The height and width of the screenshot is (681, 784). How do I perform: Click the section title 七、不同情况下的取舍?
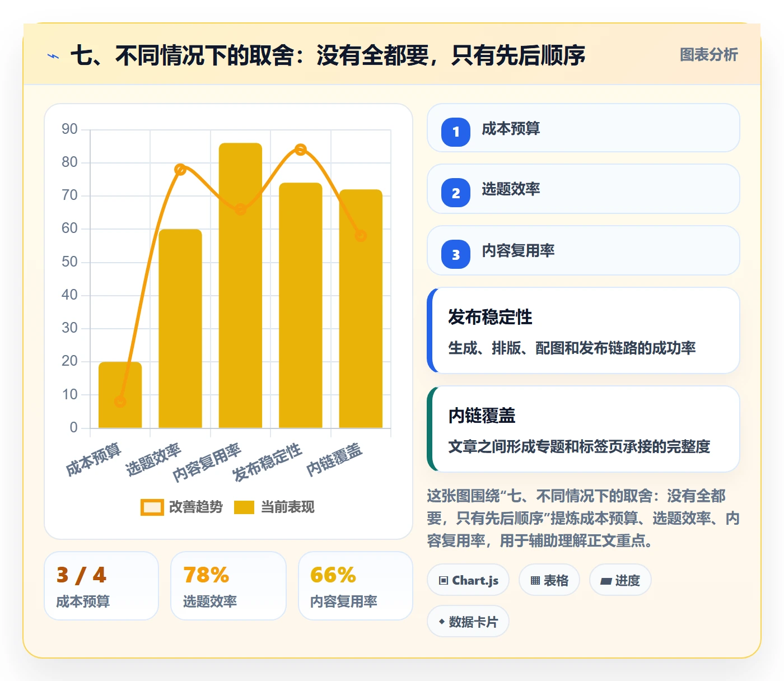point(328,55)
